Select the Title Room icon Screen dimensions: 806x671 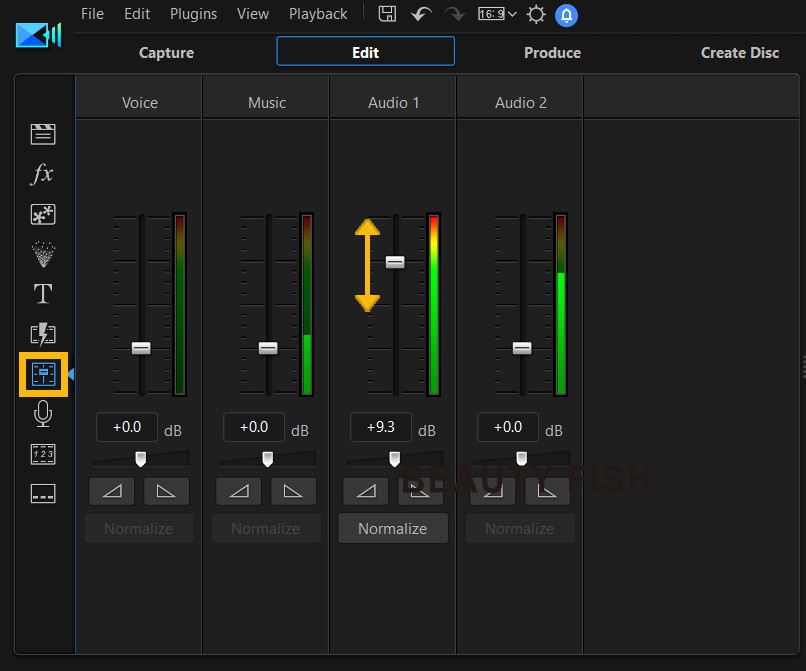pyautogui.click(x=42, y=293)
